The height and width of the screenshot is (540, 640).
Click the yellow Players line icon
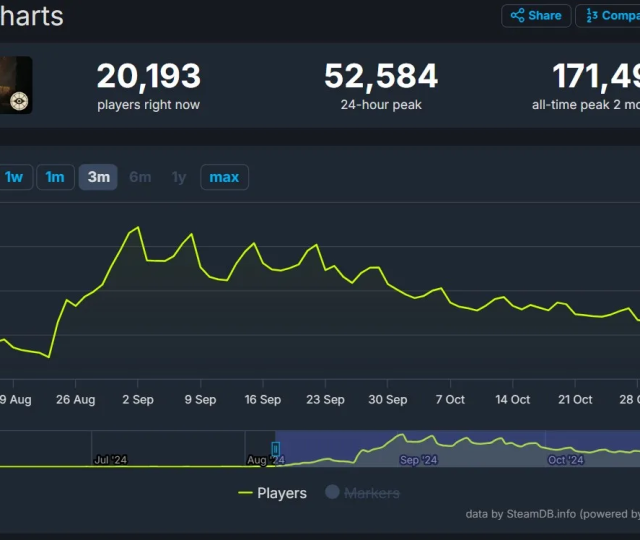(245, 493)
